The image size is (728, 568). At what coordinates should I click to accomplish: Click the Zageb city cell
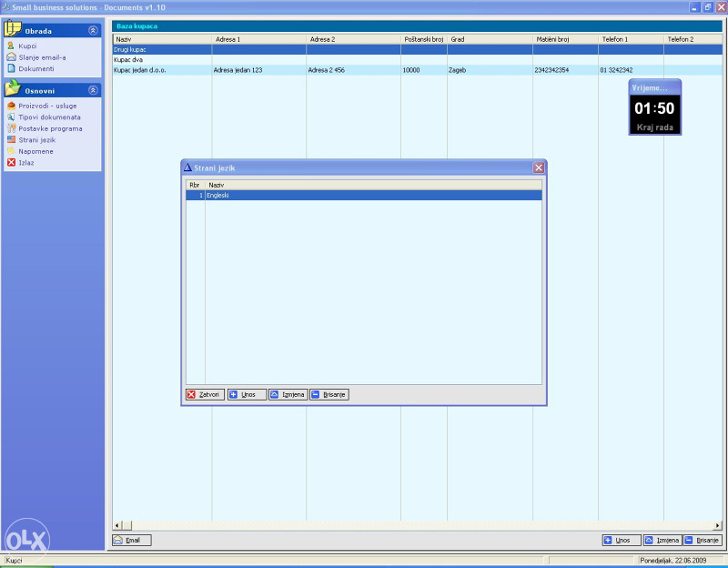[490, 70]
